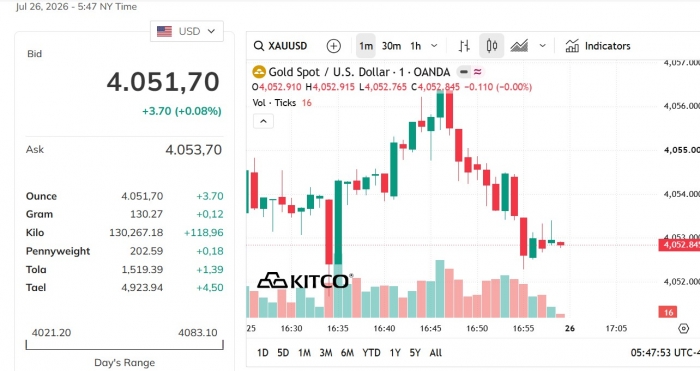Click the XAUUSD symbol search icon

pyautogui.click(x=258, y=46)
